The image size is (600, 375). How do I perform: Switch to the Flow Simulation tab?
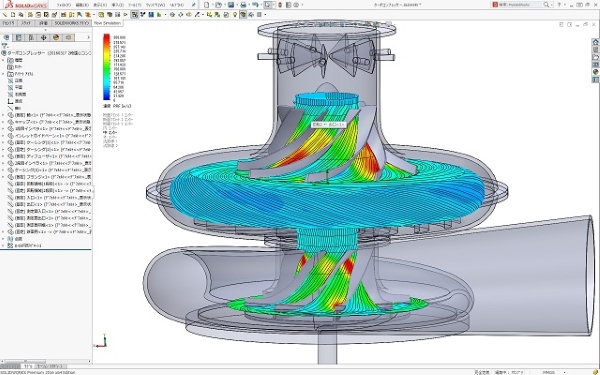click(108, 23)
